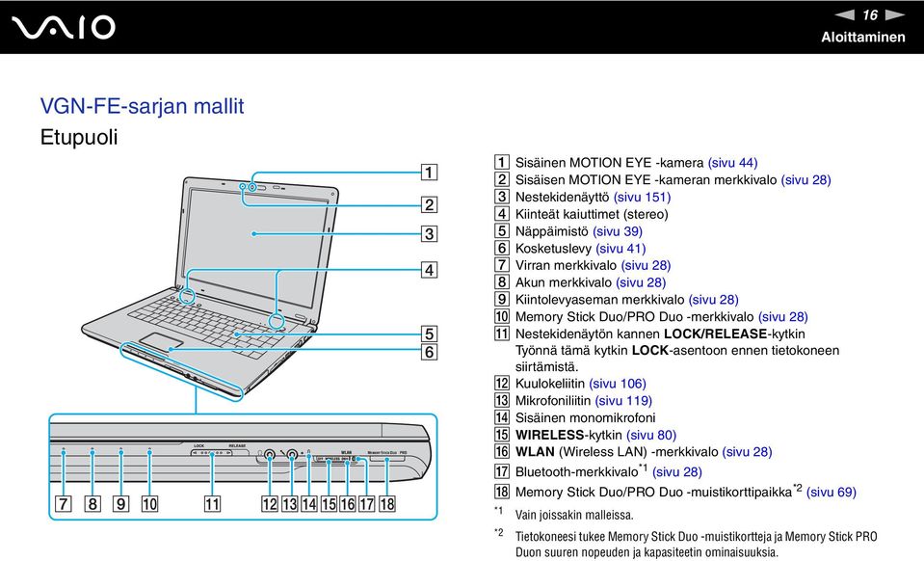Viewport: 924px width, 561px height.
Task: Select the footnote starting "Tietokoneesi tukee Memory Stick Duo"
Action: 696,545
